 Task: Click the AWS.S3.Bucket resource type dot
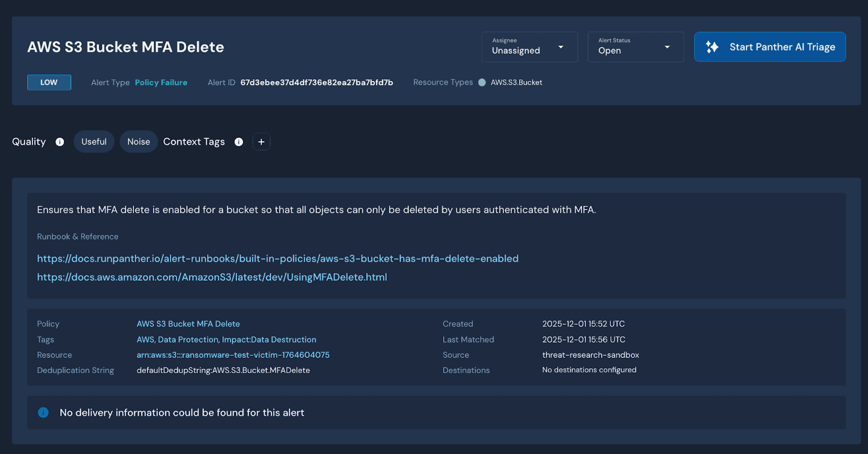pos(482,83)
